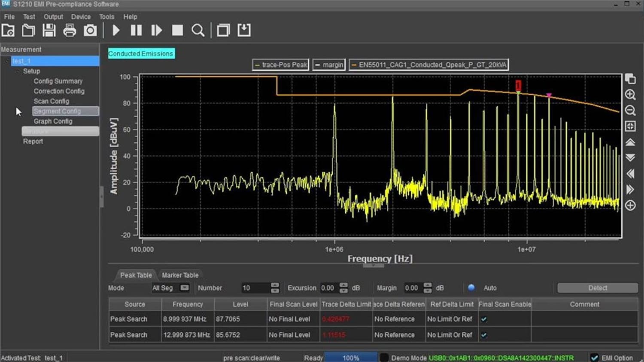Save the current test configuration

[49, 30]
